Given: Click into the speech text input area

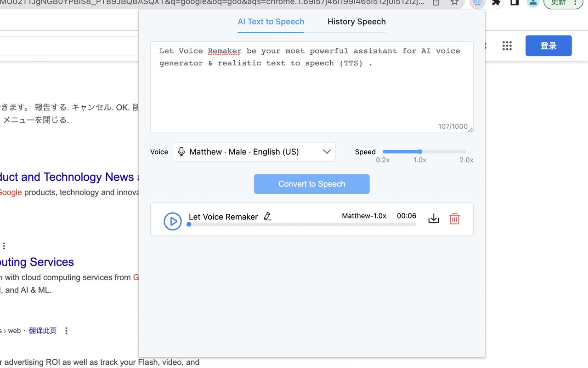Looking at the screenshot, I should point(312,87).
